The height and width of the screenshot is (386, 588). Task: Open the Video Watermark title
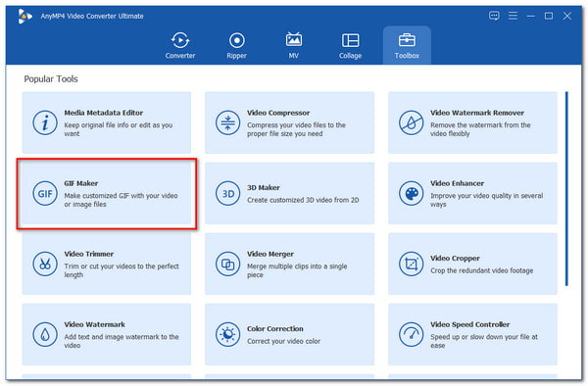click(x=94, y=324)
